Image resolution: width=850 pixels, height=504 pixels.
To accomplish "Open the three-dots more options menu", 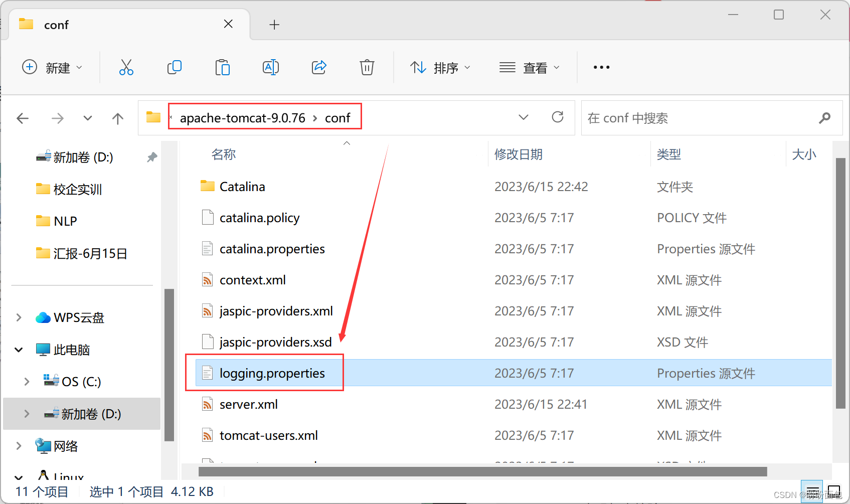I will point(601,67).
